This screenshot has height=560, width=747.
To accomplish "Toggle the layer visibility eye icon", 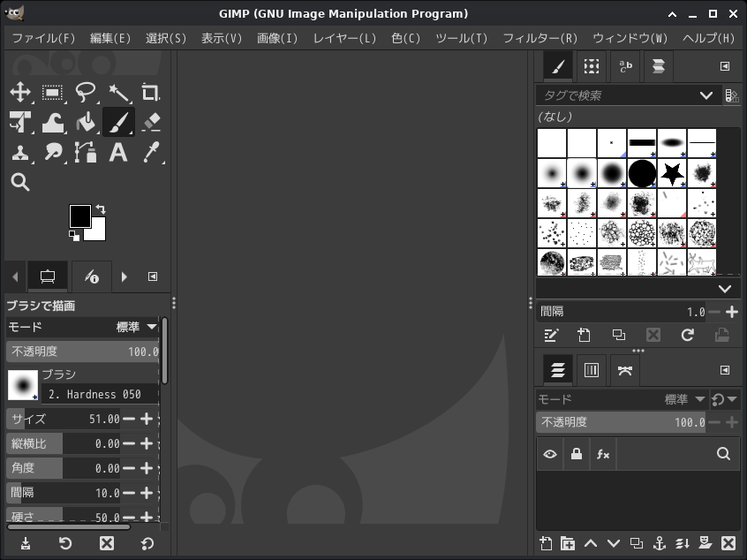I will [x=550, y=454].
